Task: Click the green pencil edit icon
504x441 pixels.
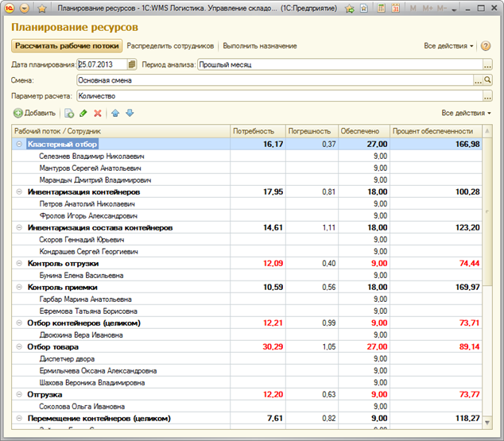Action: point(83,114)
